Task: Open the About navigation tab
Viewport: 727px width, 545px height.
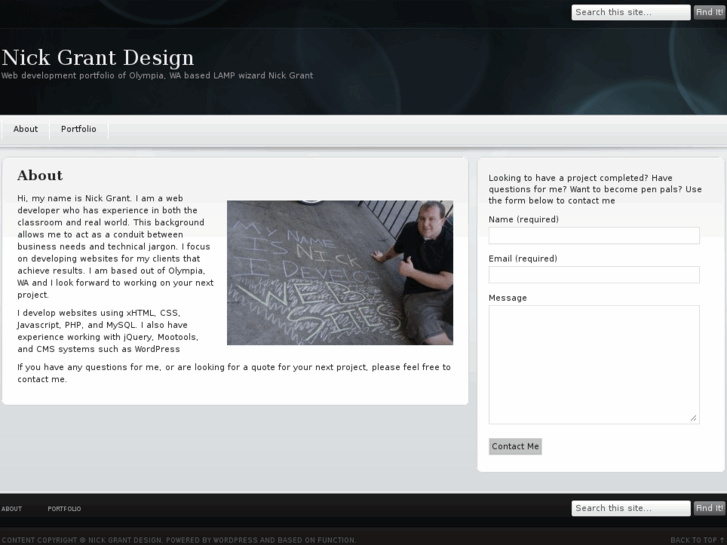Action: click(x=26, y=129)
